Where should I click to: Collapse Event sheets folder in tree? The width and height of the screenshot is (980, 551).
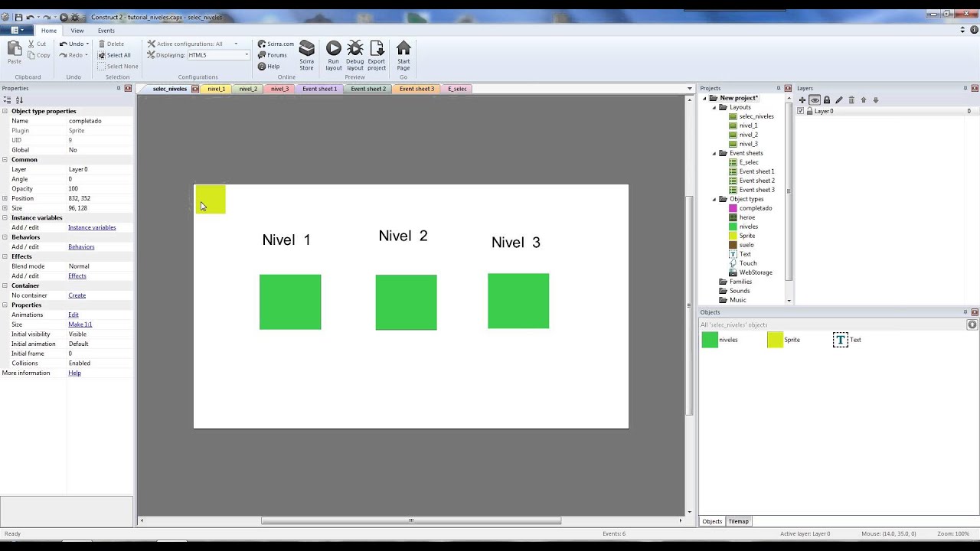[x=714, y=153]
